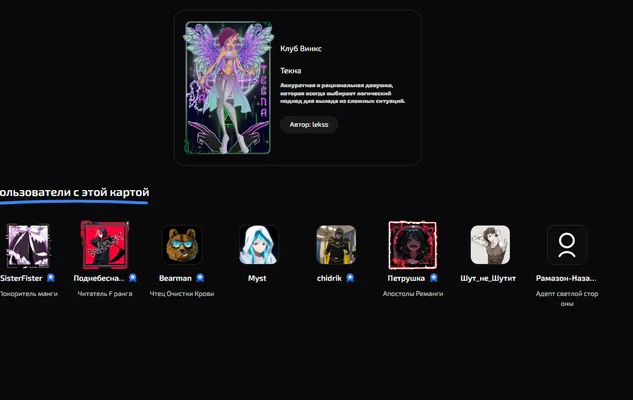The height and width of the screenshot is (400, 633).
Task: Open the Петрушка username link
Action: (x=406, y=278)
